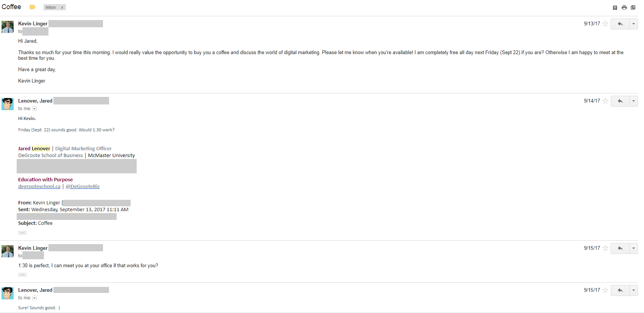The height and width of the screenshot is (313, 644).
Task: Star the 9/14/17 message
Action: pyautogui.click(x=605, y=101)
